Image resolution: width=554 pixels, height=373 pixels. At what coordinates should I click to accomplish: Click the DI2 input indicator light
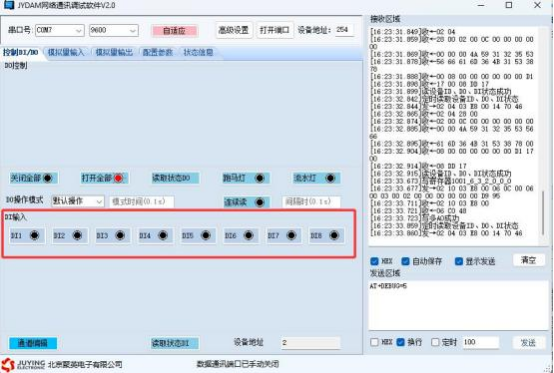tap(77, 235)
